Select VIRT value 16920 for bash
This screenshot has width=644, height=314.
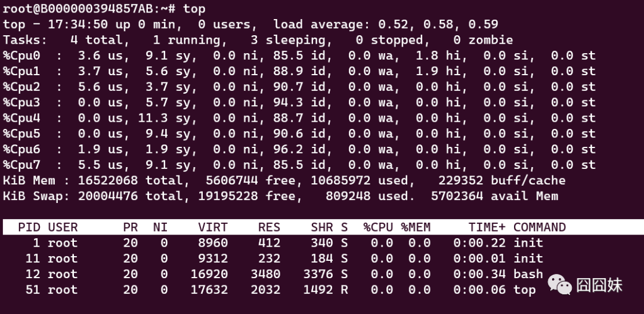pos(209,274)
